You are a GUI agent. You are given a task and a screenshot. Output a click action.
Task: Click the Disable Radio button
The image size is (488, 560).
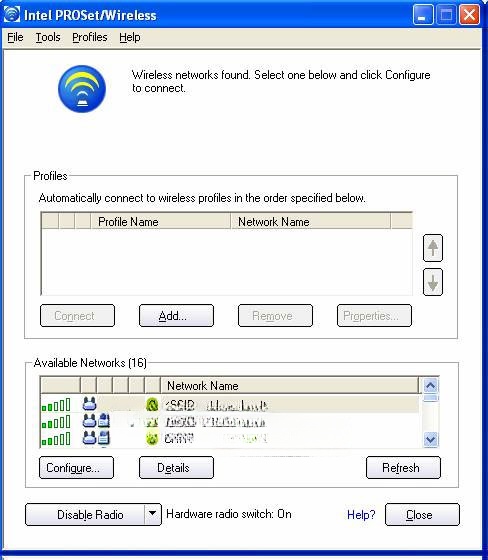pos(85,514)
